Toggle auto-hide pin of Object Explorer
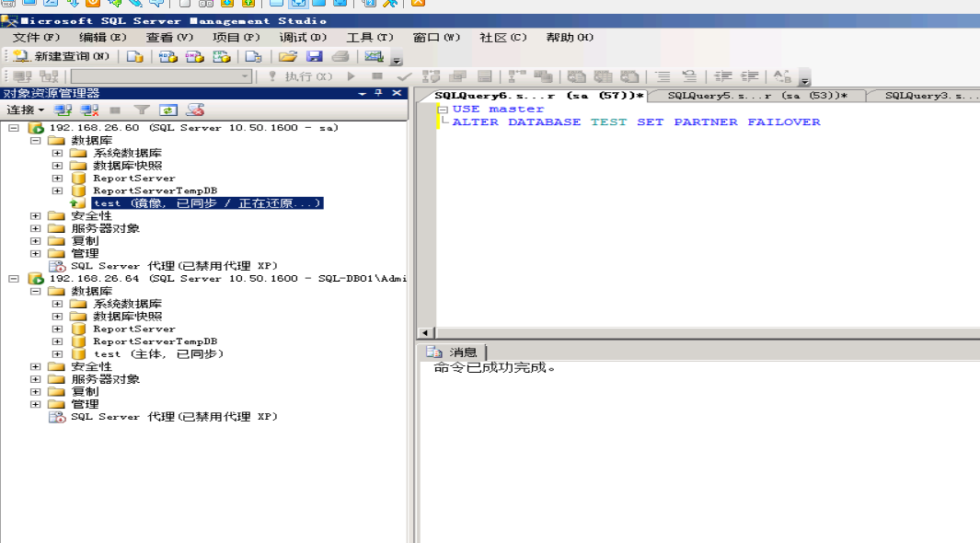The width and height of the screenshot is (980, 543). pos(379,93)
